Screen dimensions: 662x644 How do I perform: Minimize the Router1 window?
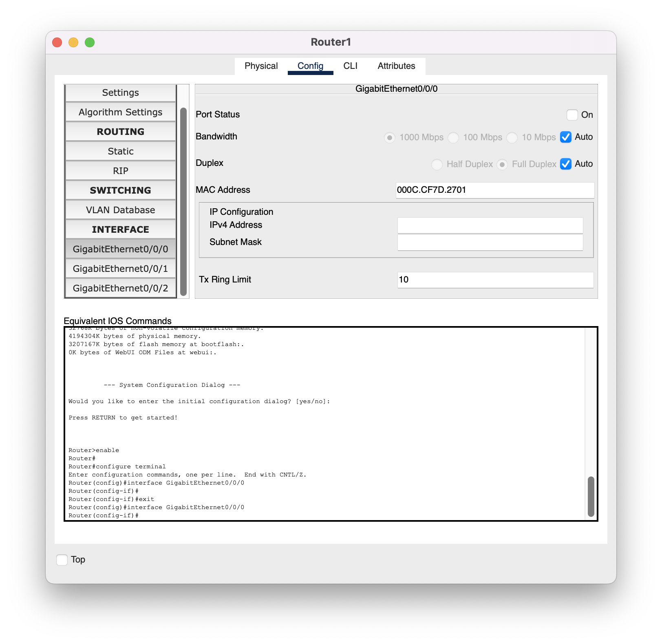73,42
